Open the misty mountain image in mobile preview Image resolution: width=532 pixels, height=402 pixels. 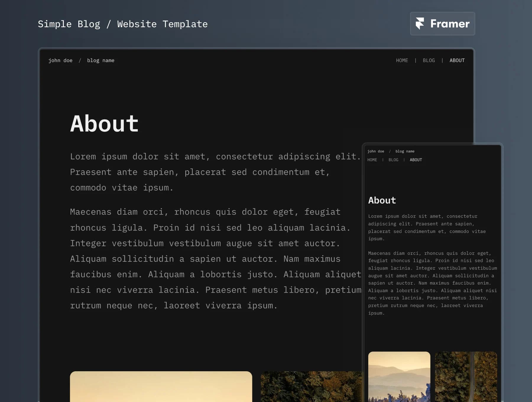[399, 377]
